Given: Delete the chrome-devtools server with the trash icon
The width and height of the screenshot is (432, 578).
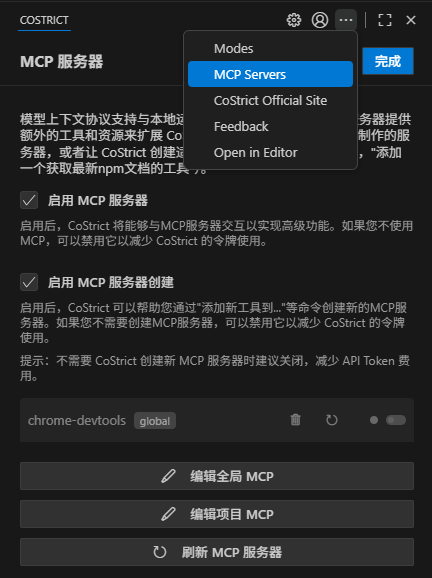Looking at the screenshot, I should [x=296, y=419].
